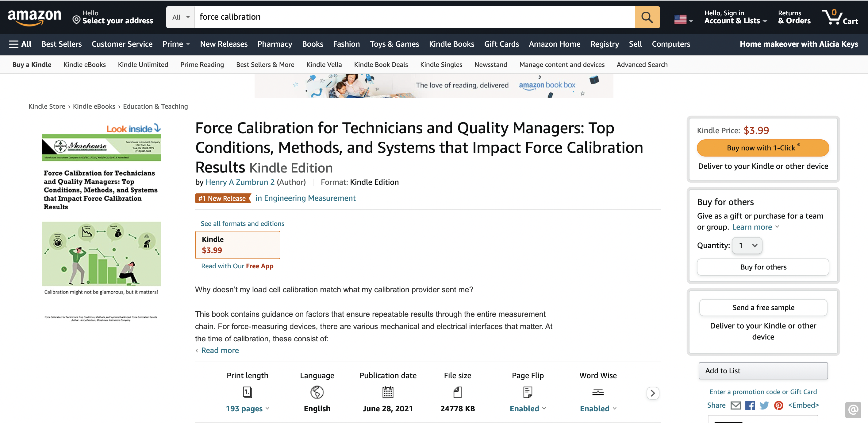The width and height of the screenshot is (868, 423).
Task: Share on Facebook icon
Action: 750,405
